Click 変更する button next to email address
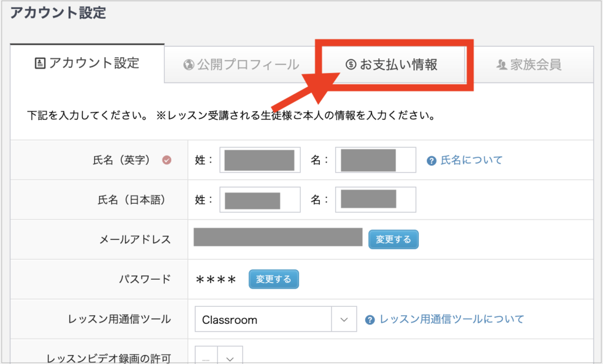 point(393,239)
